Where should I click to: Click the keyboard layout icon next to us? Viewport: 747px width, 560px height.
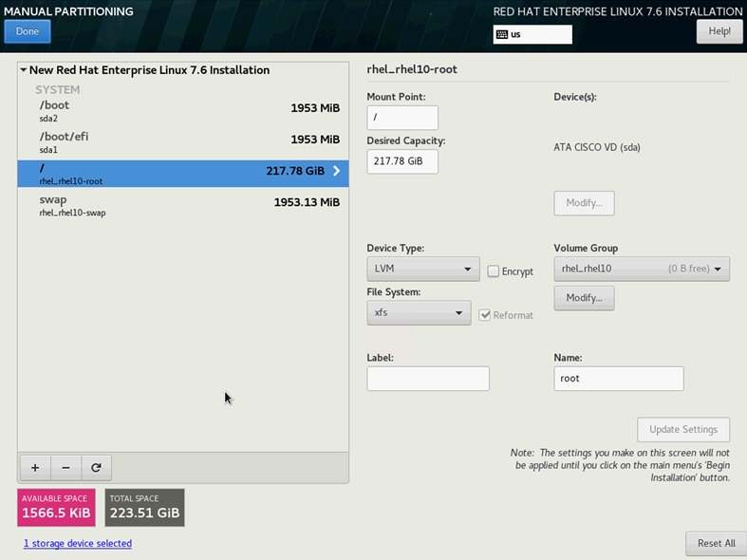coord(502,34)
